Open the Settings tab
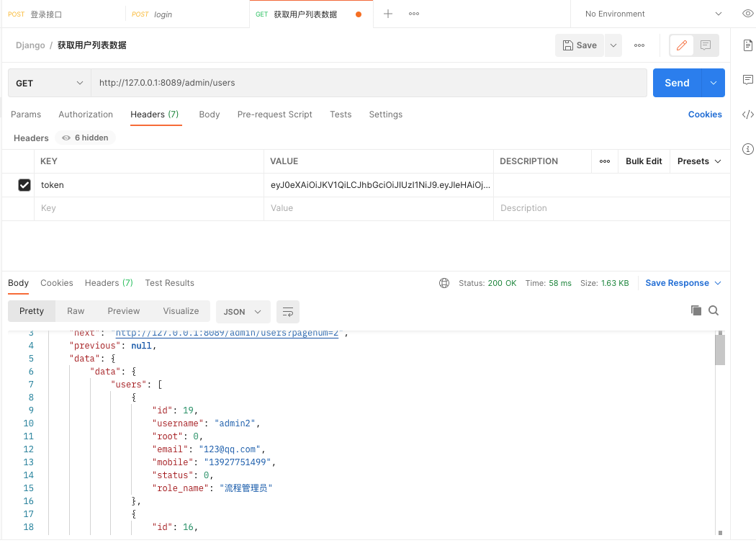756x543 pixels. pos(386,115)
